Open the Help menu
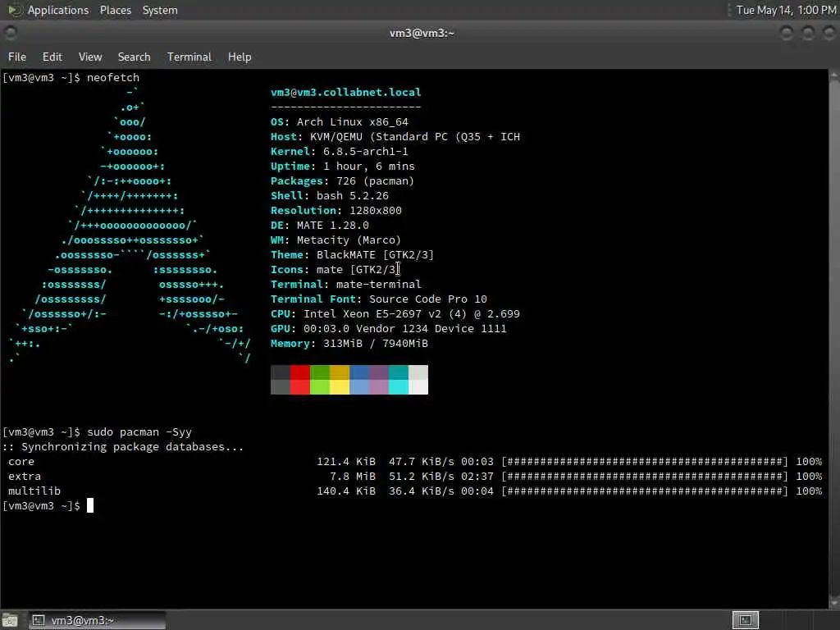Viewport: 840px width, 630px height. 240,57
